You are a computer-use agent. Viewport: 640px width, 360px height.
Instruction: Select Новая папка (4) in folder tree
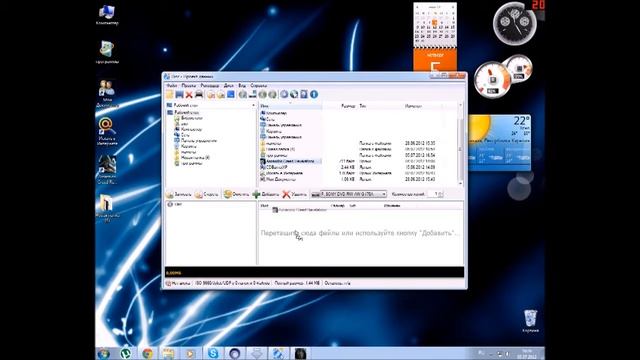point(192,158)
